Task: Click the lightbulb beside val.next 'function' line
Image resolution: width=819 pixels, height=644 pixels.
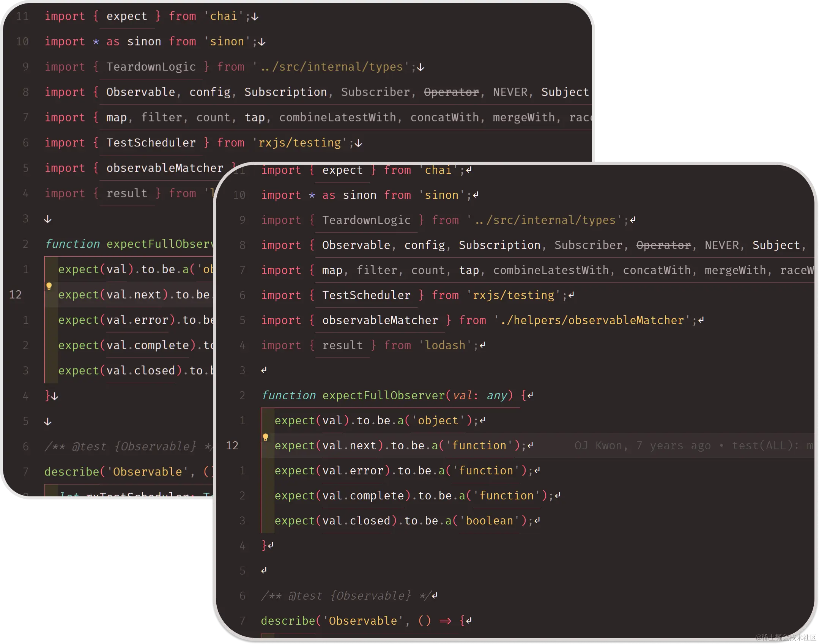Action: point(266,438)
